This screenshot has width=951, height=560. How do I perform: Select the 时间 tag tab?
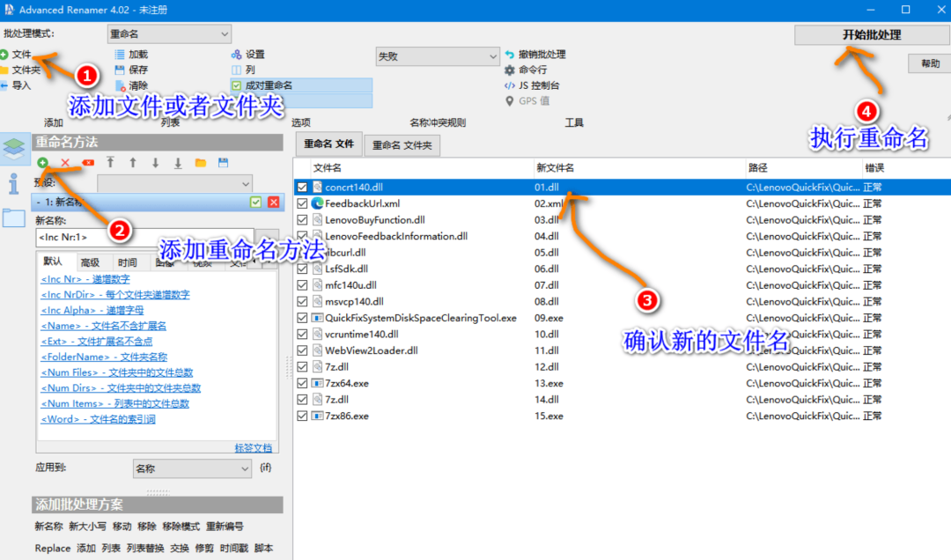coord(127,262)
